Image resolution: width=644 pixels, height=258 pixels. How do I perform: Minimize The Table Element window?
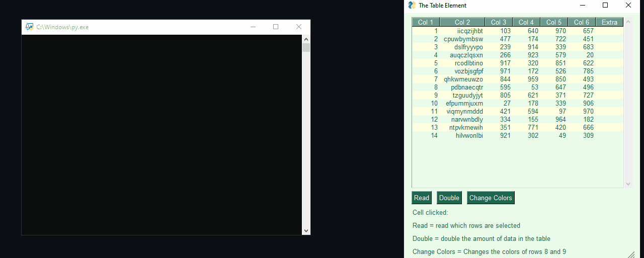tap(583, 6)
